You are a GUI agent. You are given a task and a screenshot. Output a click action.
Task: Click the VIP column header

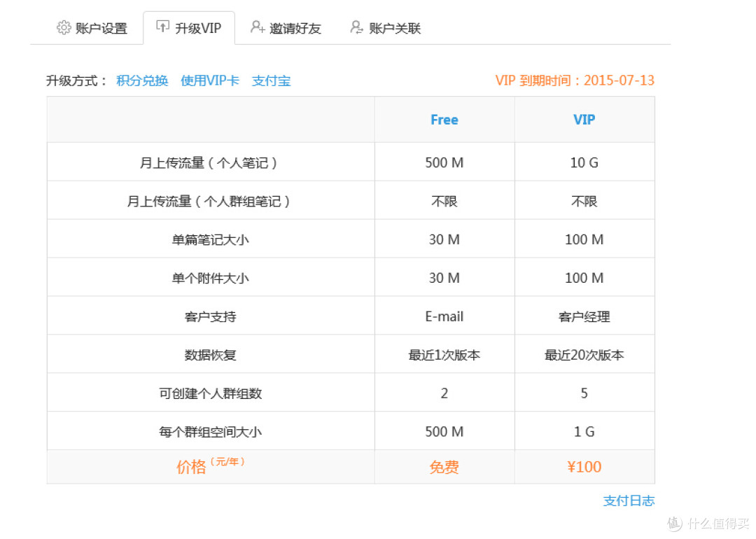(584, 120)
